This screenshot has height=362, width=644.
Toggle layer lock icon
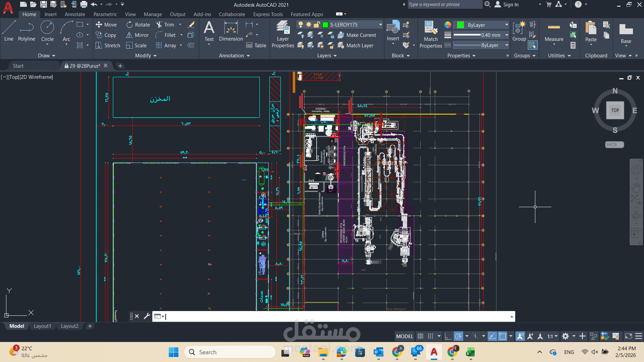pyautogui.click(x=317, y=24)
